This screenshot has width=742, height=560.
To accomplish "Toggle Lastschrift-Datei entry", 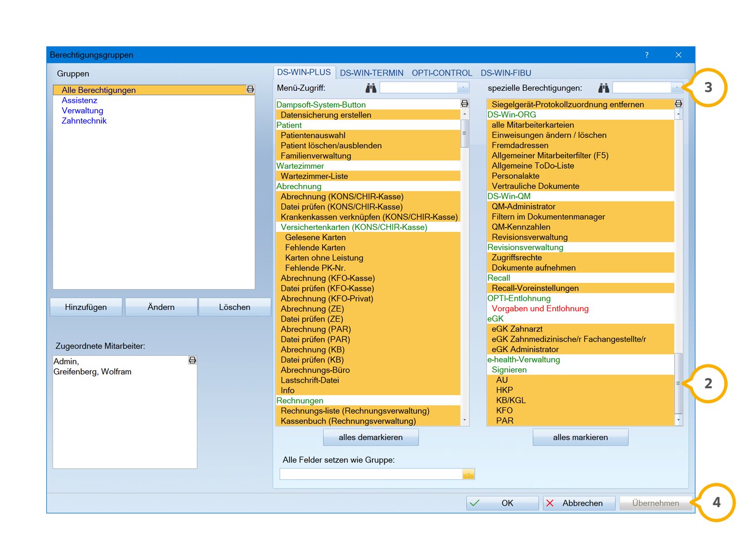I will 368,380.
